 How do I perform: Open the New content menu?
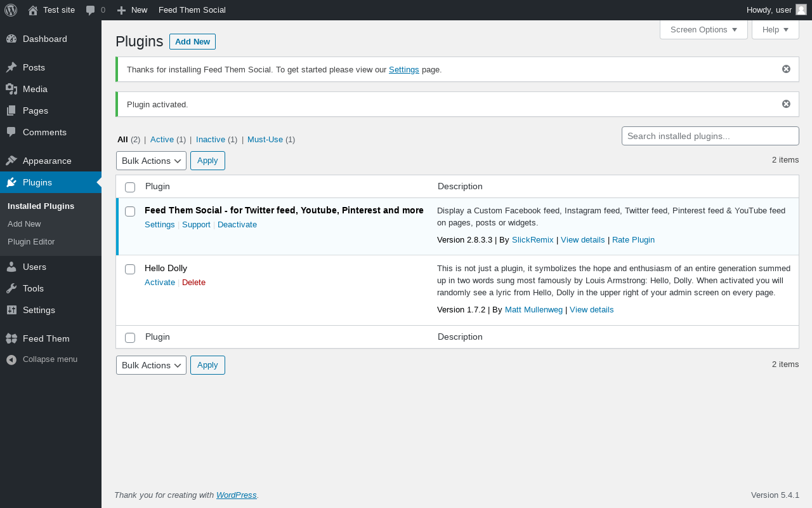132,10
